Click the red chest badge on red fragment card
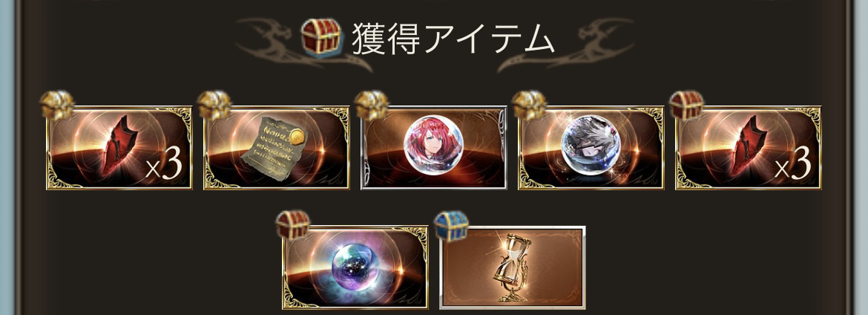 pos(686,106)
